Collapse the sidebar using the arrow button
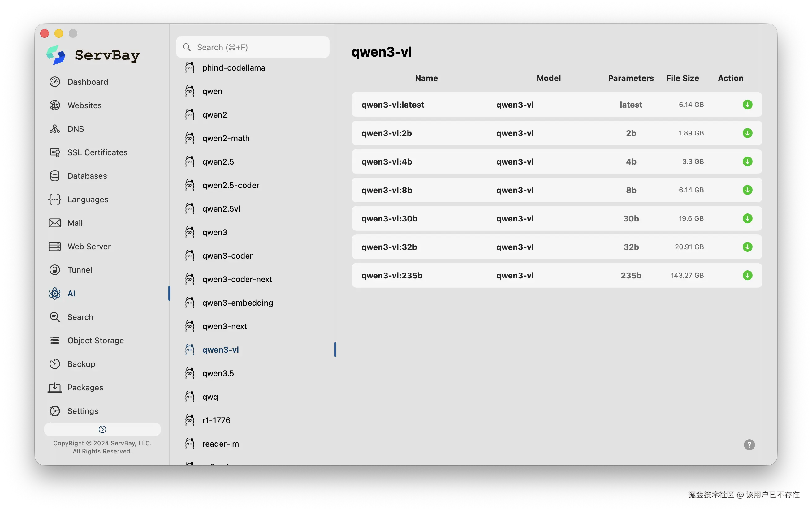 (x=102, y=429)
